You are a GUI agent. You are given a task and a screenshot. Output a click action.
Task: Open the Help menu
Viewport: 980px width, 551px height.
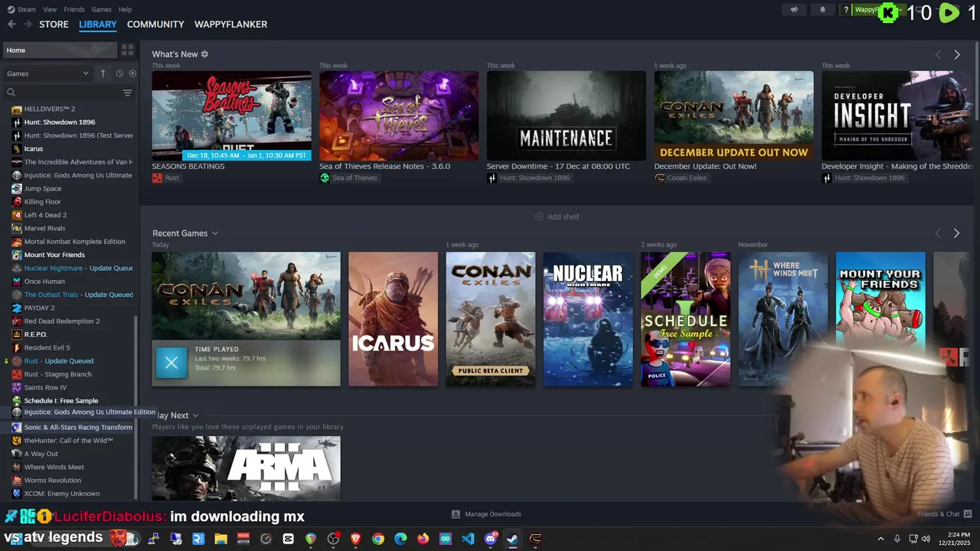[x=125, y=9]
